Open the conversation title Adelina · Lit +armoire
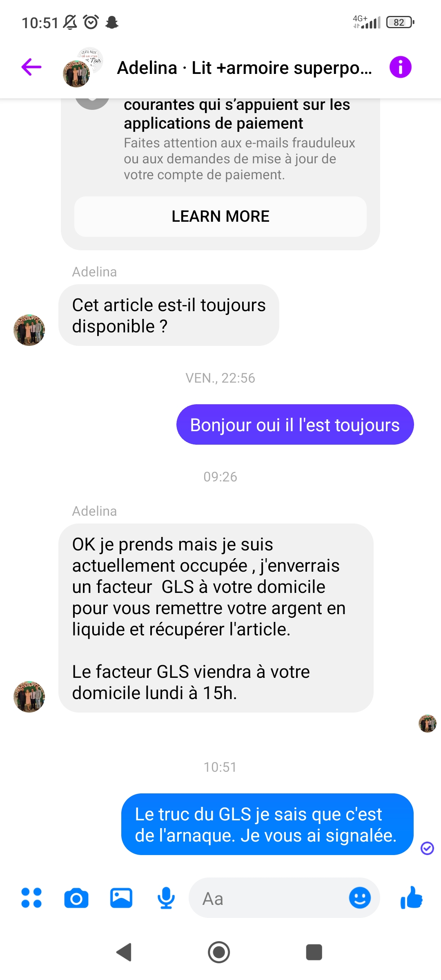This screenshot has width=441, height=980. pyautogui.click(x=244, y=68)
